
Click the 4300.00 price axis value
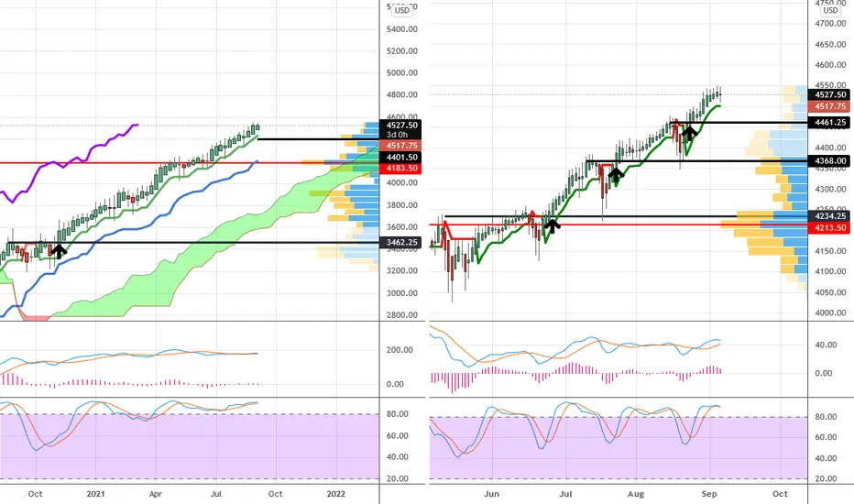pyautogui.click(x=830, y=189)
